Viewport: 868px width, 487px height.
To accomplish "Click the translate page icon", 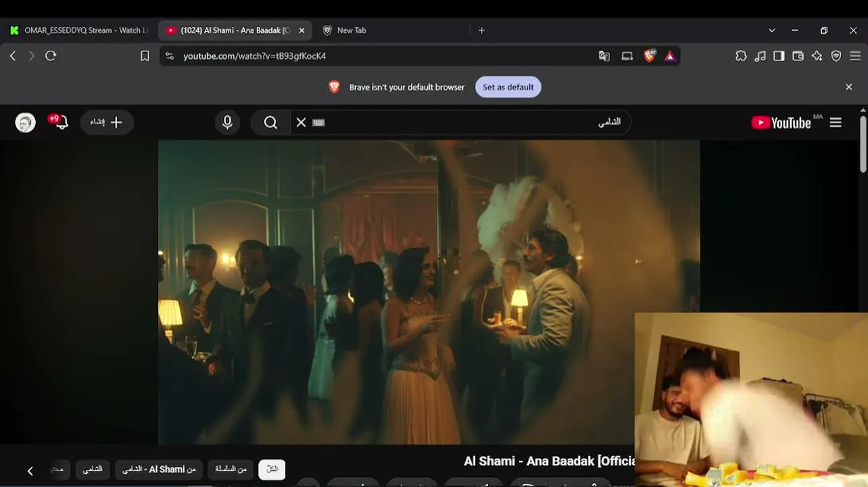I will pos(604,56).
